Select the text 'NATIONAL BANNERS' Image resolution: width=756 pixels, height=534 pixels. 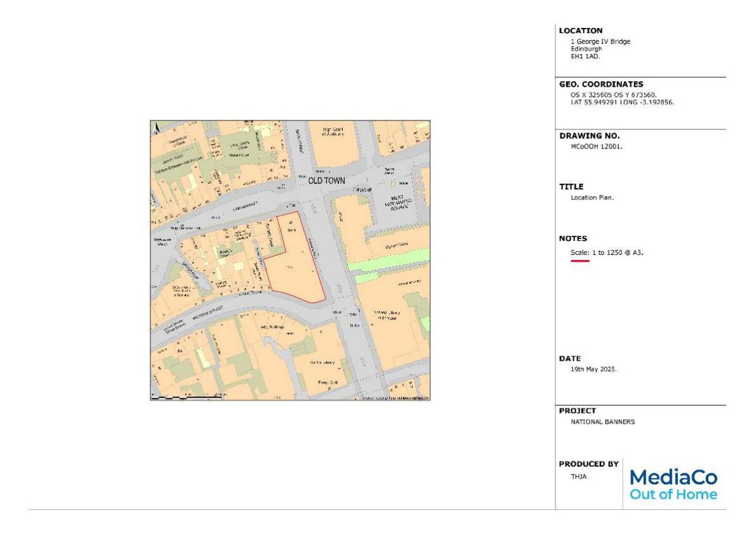[602, 422]
